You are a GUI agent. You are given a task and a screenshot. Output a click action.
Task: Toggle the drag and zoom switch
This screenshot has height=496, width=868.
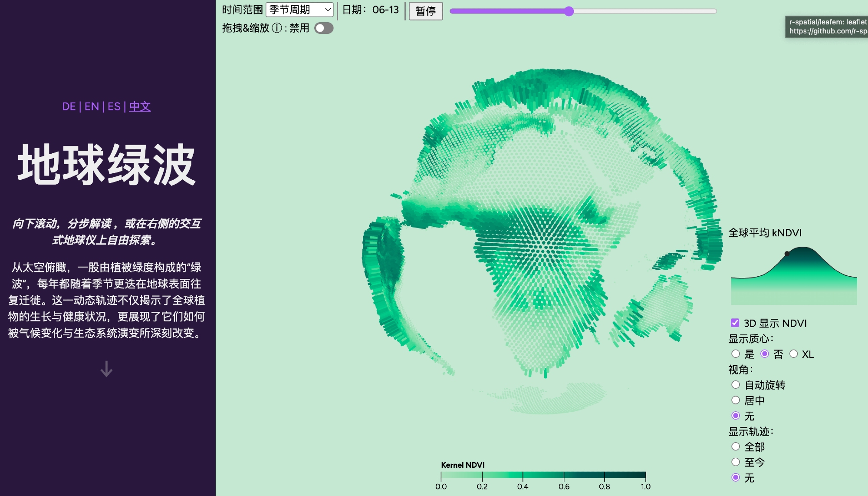(x=324, y=28)
